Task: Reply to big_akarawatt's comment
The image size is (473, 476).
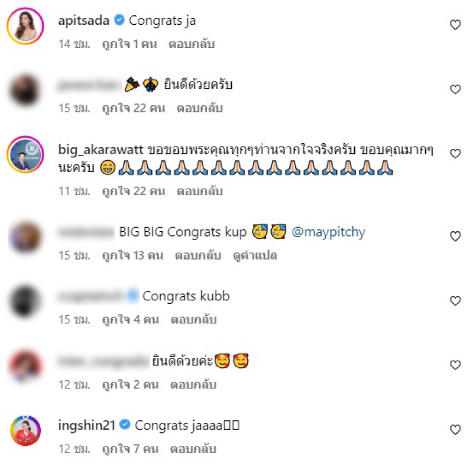Action: click(200, 191)
